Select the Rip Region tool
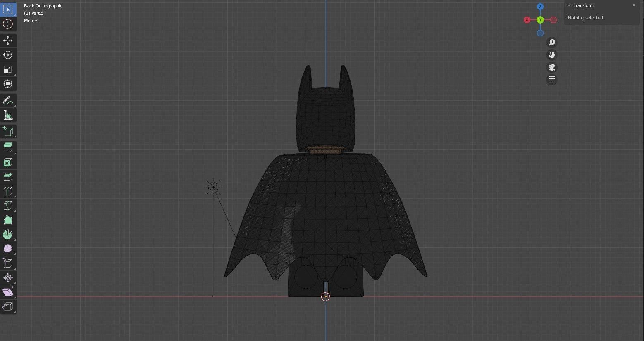The width and height of the screenshot is (644, 341). pos(8,306)
